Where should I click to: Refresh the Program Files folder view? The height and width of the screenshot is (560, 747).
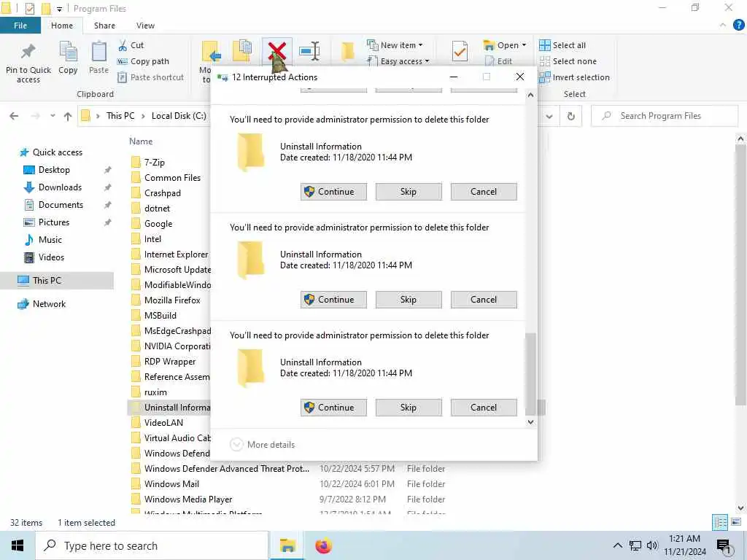pos(570,116)
